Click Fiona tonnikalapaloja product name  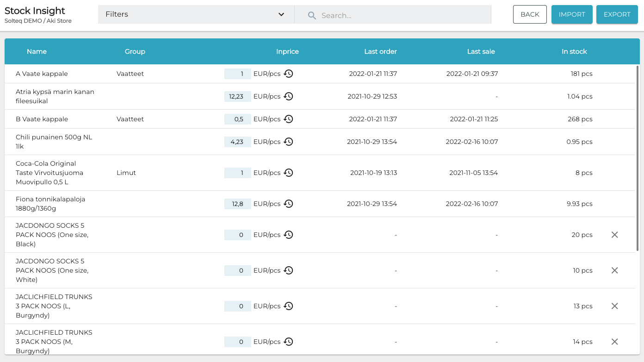click(50, 204)
